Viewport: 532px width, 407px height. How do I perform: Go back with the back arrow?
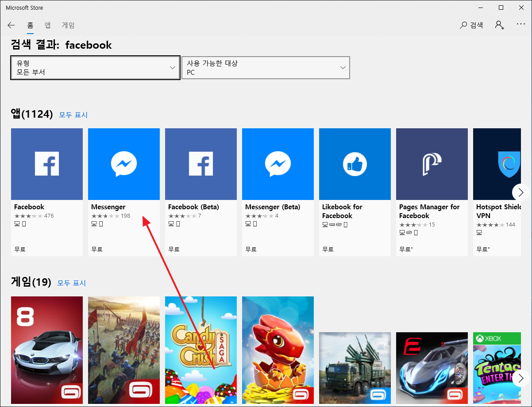11,25
